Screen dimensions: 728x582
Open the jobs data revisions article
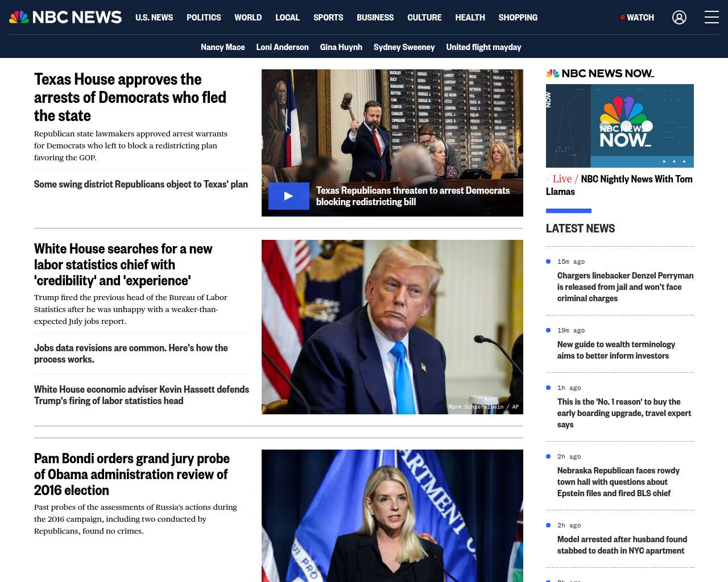tap(131, 354)
